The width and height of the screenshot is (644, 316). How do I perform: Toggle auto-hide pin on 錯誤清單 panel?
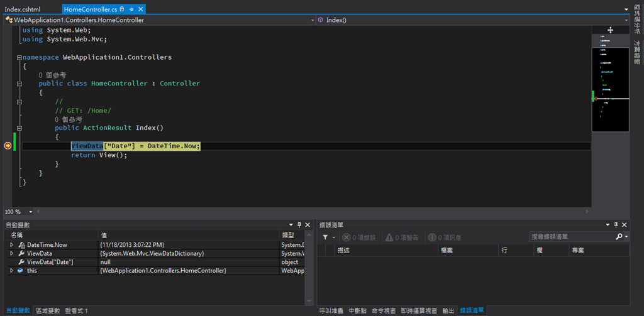pyautogui.click(x=616, y=225)
